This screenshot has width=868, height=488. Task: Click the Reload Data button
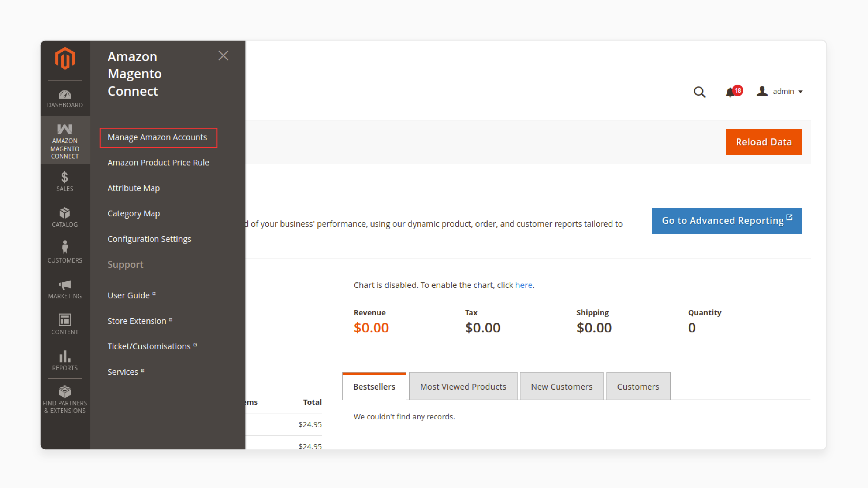[x=764, y=142]
